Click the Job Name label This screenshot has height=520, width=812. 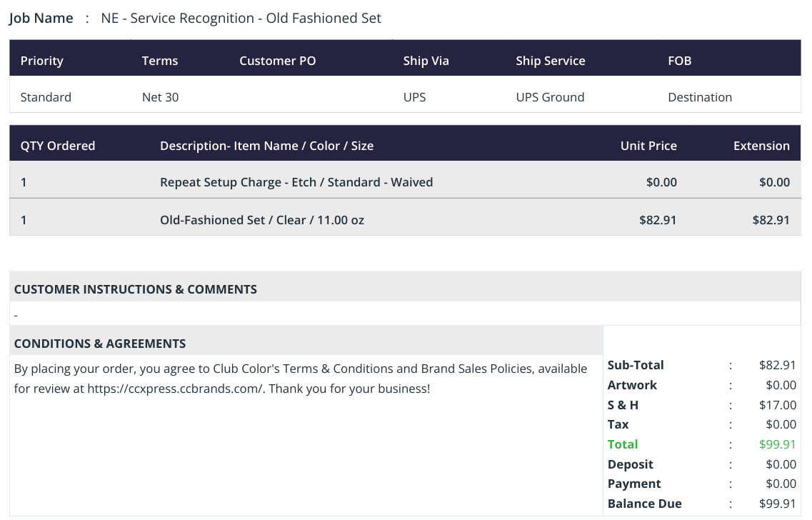click(41, 18)
